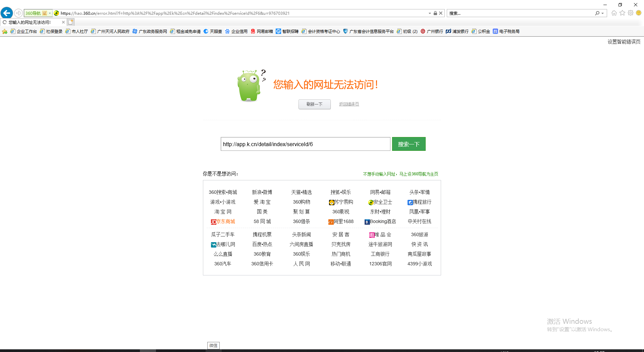Open the 浦发银行 bookmark

click(458, 31)
